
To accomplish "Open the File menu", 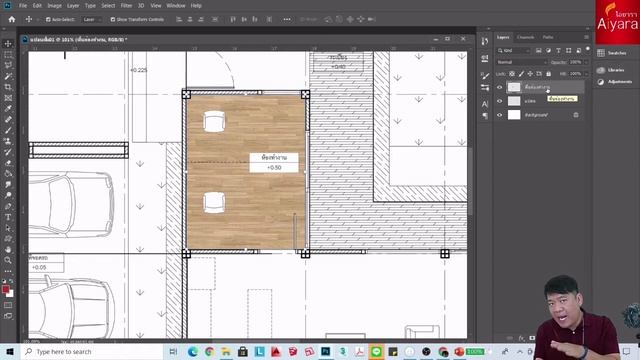I will [23, 6].
